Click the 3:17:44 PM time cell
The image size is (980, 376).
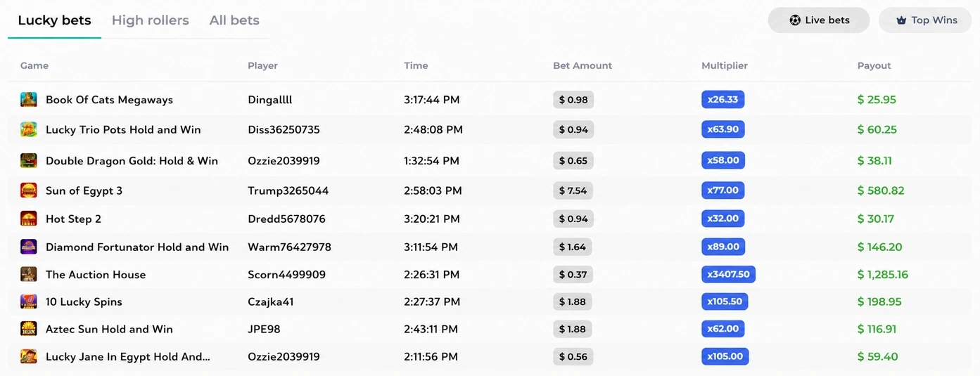[x=432, y=100]
